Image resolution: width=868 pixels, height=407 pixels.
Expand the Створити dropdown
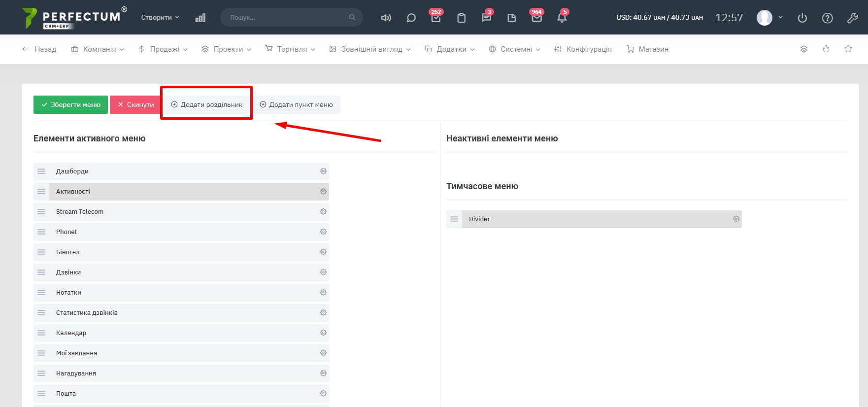click(160, 17)
